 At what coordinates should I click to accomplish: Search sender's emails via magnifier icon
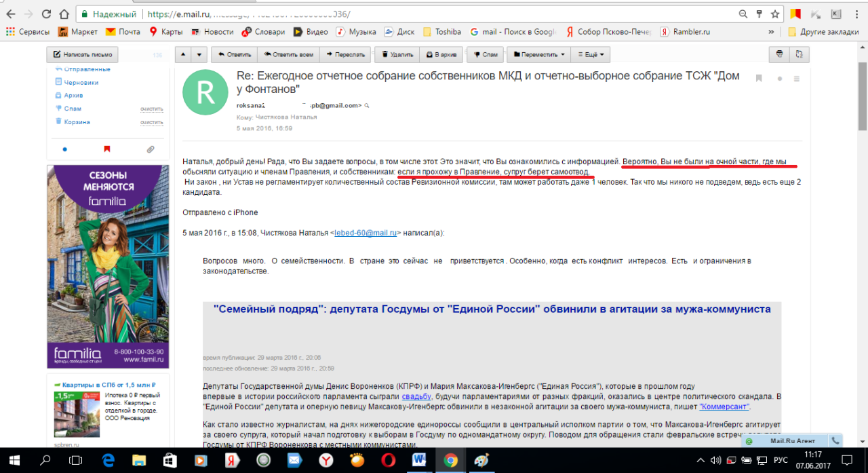[x=367, y=106]
